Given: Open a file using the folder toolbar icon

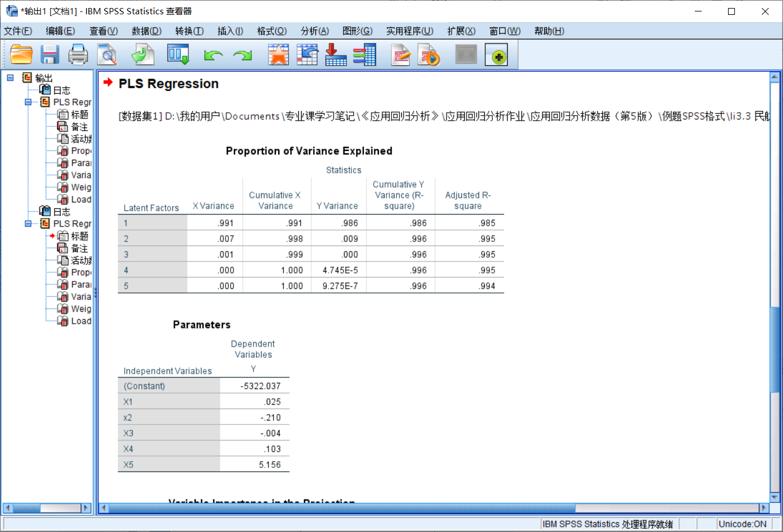Looking at the screenshot, I should pos(21,54).
